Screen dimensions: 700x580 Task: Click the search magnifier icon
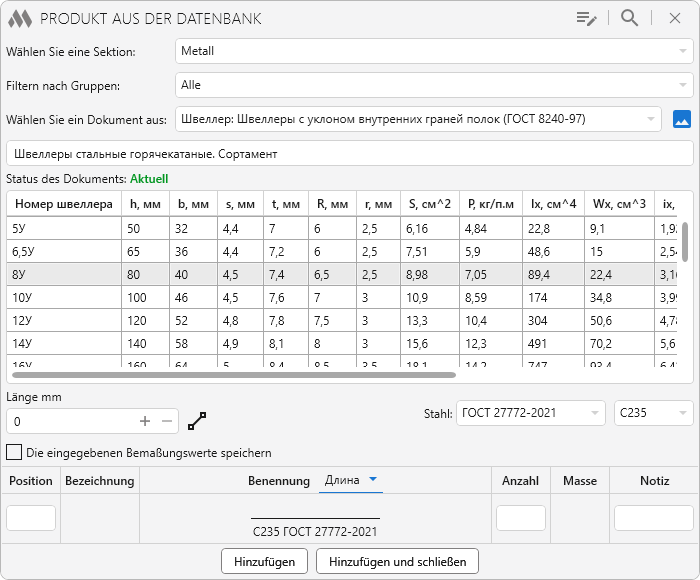pos(629,18)
